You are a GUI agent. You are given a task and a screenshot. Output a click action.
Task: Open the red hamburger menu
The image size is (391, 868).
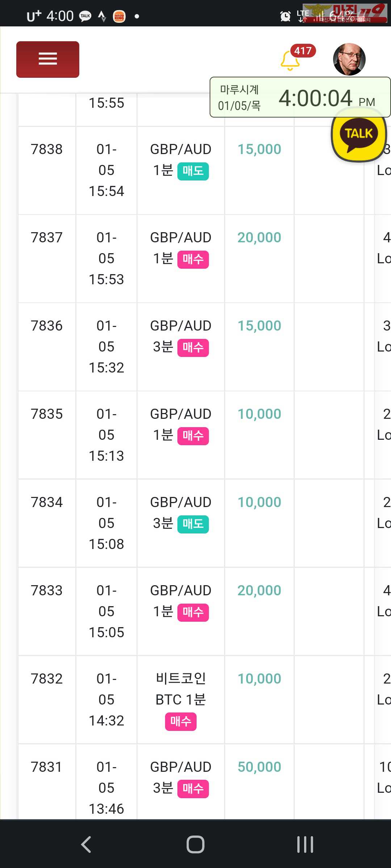[48, 59]
